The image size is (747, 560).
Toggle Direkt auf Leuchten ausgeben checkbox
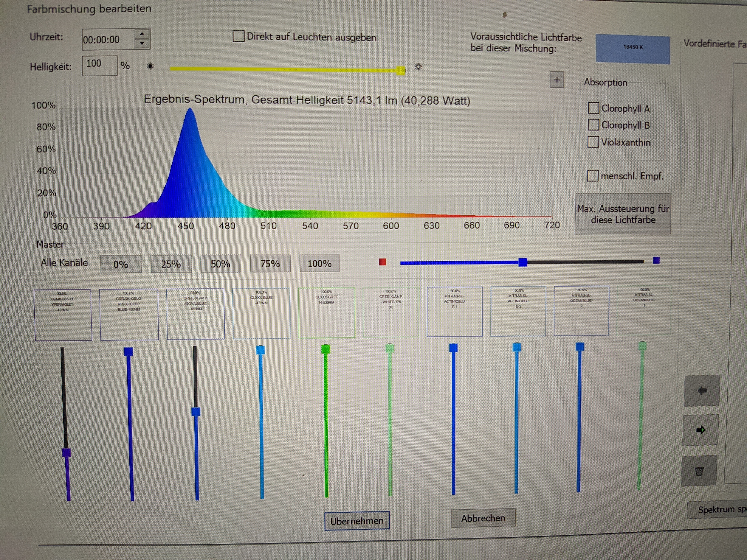click(238, 36)
